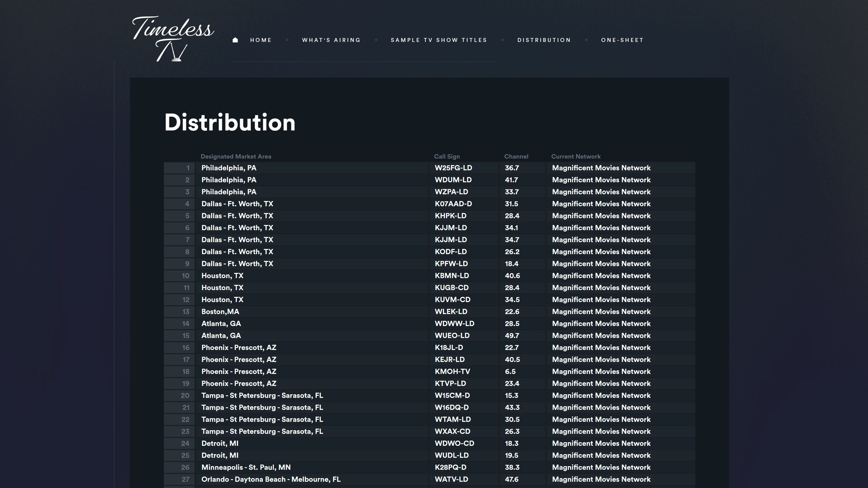868x488 pixels.
Task: Click channel value 34.7
Action: [x=512, y=240]
